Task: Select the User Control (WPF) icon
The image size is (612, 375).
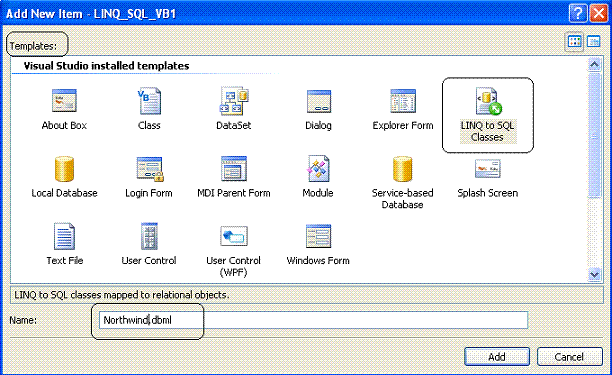Action: [x=234, y=236]
